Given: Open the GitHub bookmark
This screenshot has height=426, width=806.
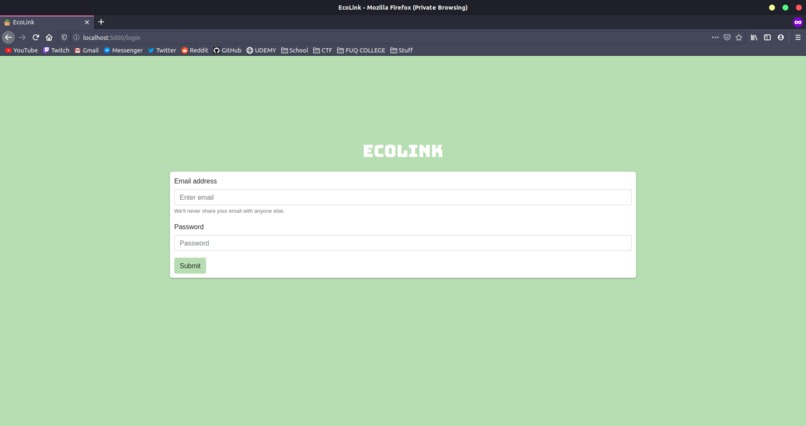Looking at the screenshot, I should click(227, 50).
